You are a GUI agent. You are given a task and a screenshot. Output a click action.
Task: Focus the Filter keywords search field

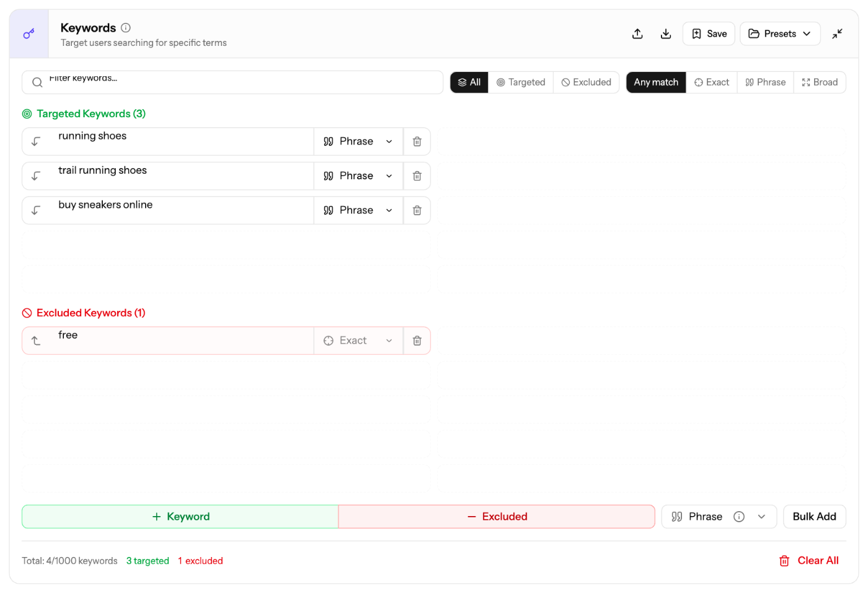pos(232,82)
